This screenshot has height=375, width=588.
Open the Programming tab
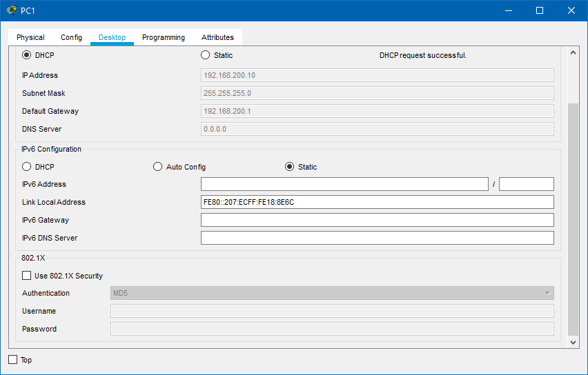(x=164, y=37)
